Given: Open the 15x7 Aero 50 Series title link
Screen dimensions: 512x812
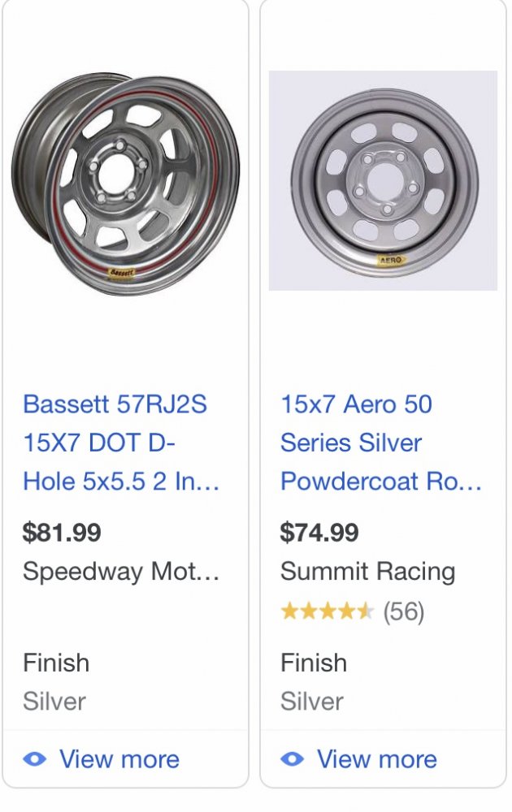Looking at the screenshot, I should 381,443.
